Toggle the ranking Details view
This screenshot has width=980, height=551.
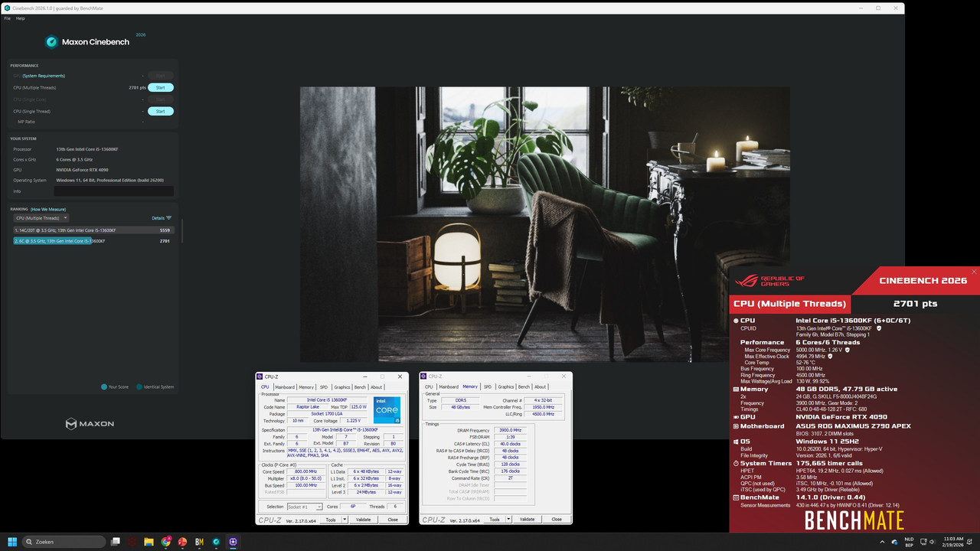coord(162,218)
